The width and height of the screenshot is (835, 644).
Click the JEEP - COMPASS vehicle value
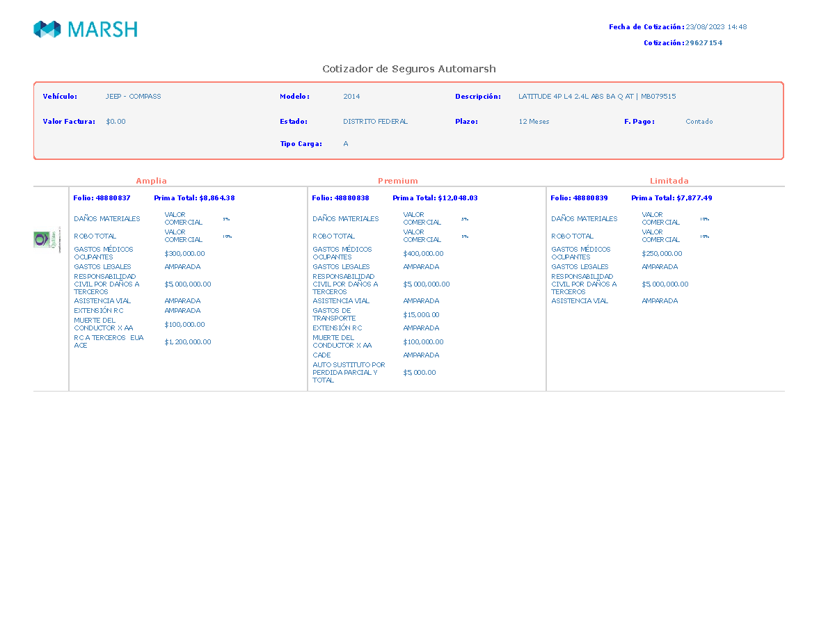(133, 97)
